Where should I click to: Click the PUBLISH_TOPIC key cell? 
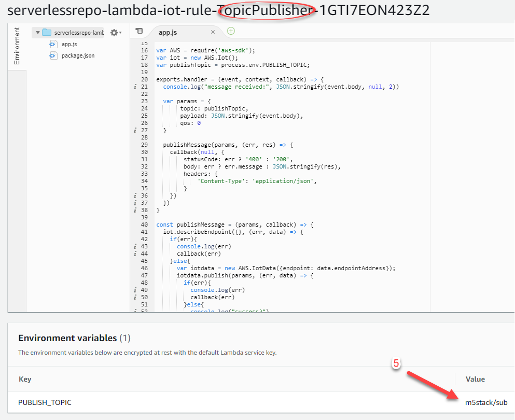click(x=45, y=402)
